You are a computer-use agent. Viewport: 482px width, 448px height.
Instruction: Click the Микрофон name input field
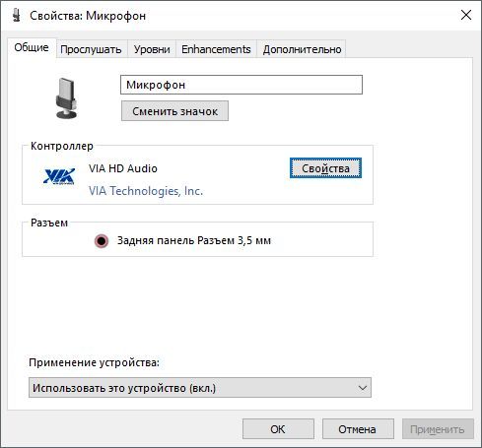tap(241, 85)
